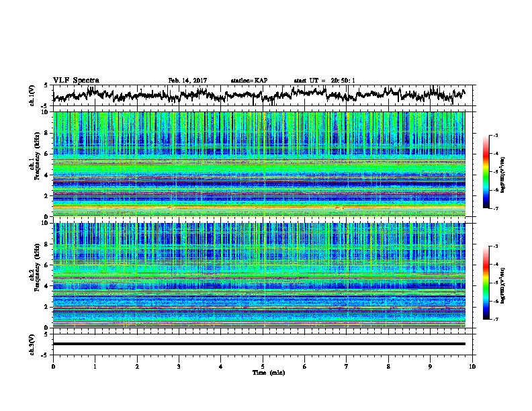532x411 pixels.
Task: Click the color scale bar beside ch.1 spectrogram
Action: coord(486,172)
